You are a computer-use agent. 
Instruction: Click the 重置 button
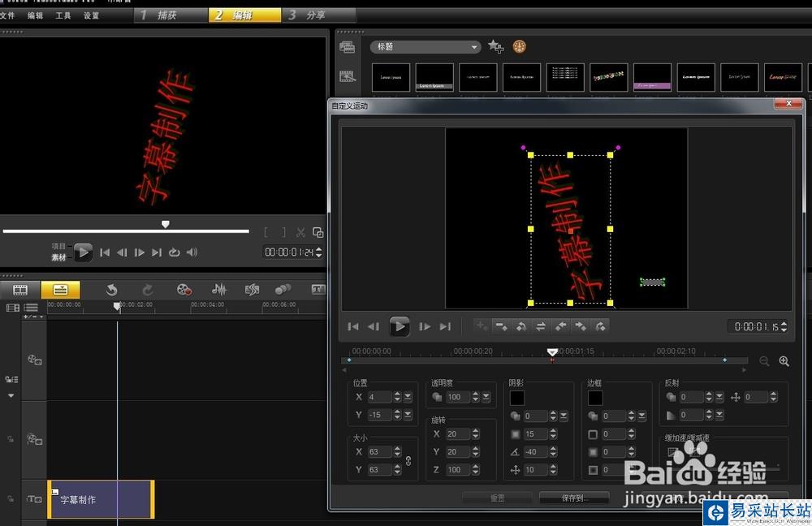[497, 498]
